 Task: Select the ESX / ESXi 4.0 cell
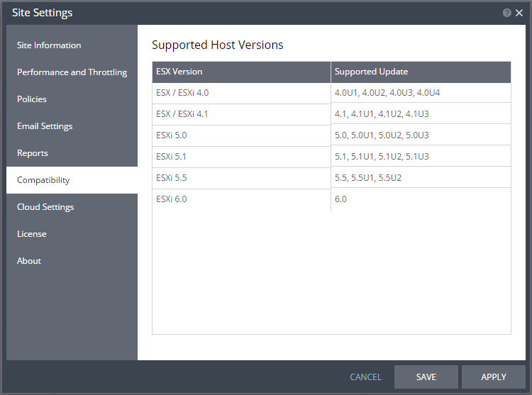click(241, 93)
